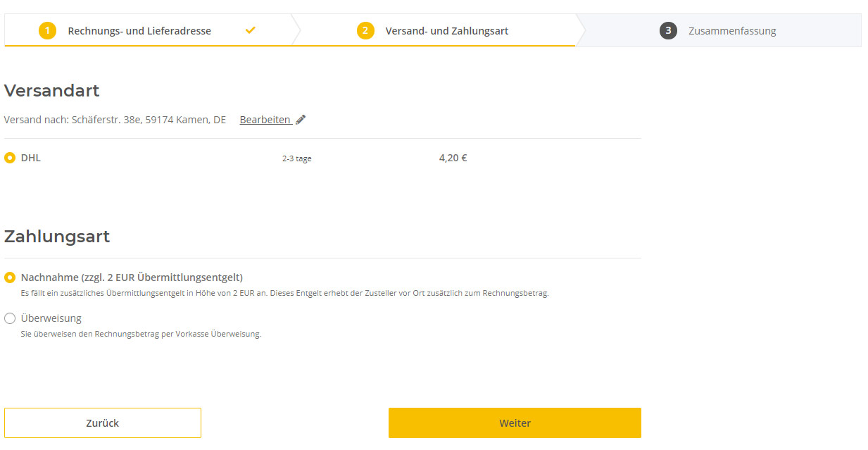Screen dimensions: 868x450
Task: Click the Nachnahme option label text
Action: [x=132, y=277]
